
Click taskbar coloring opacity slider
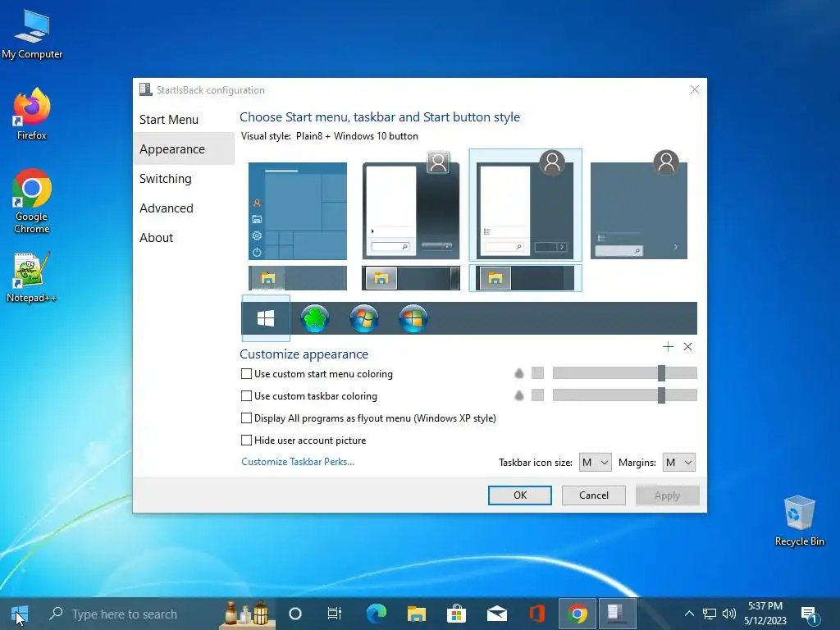(624, 395)
